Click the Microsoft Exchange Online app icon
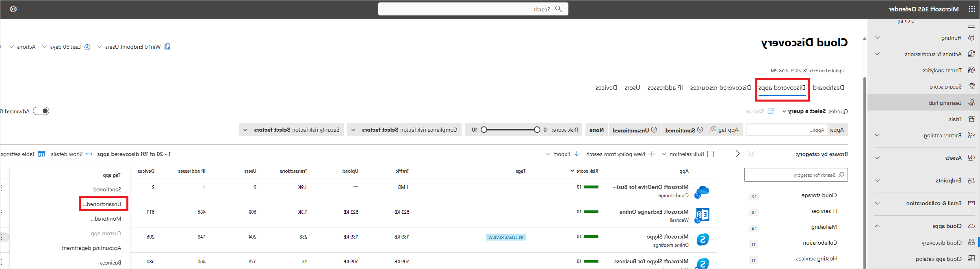The height and width of the screenshot is (269, 980). point(702,215)
